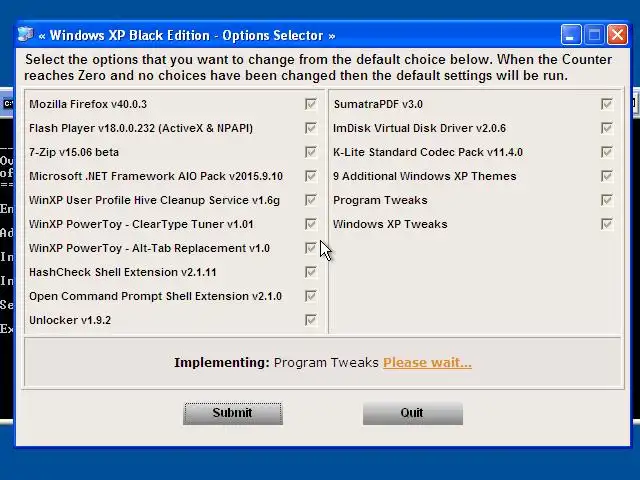The height and width of the screenshot is (480, 640).
Task: Click the Open Command Prompt Shell Extension label
Action: [156, 296]
